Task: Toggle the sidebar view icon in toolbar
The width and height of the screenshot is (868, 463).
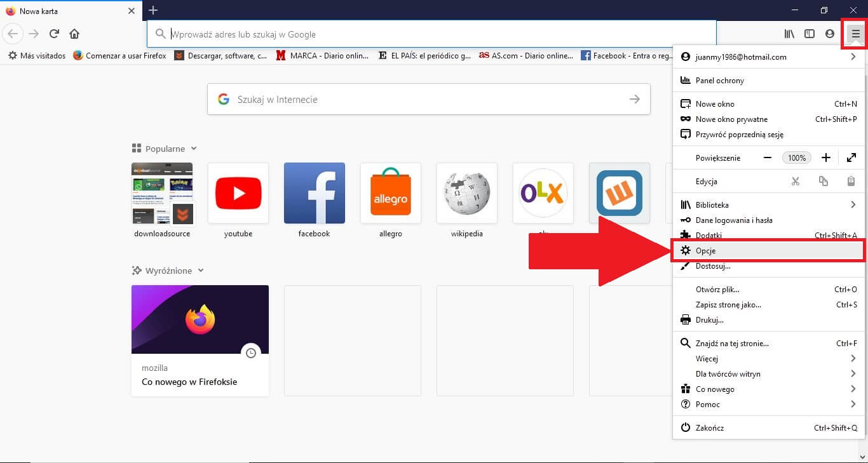Action: 810,34
